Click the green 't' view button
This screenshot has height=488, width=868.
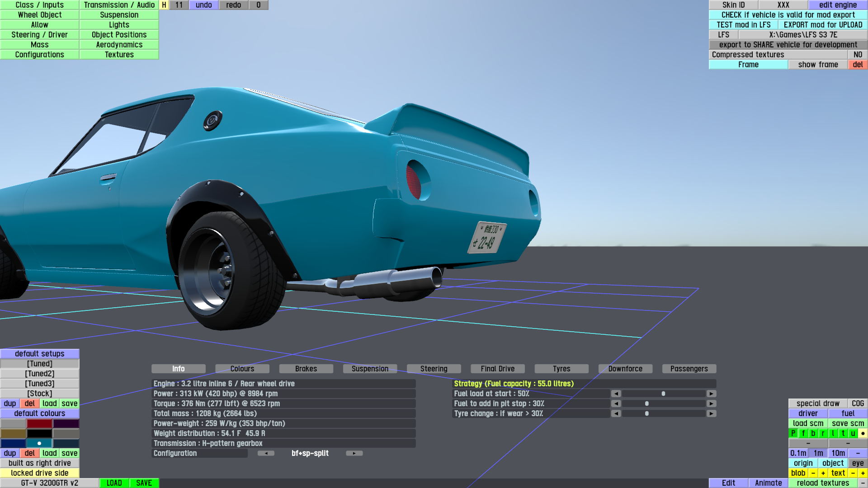(843, 433)
